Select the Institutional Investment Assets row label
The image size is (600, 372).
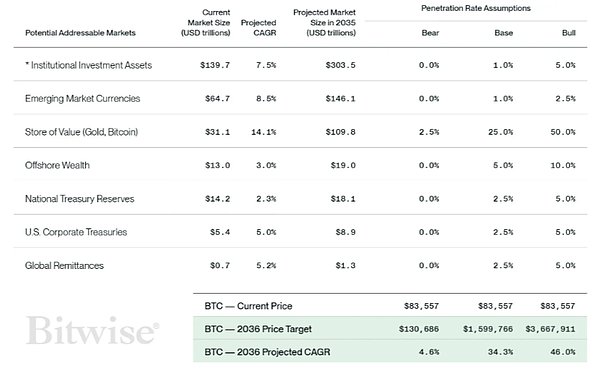click(89, 65)
